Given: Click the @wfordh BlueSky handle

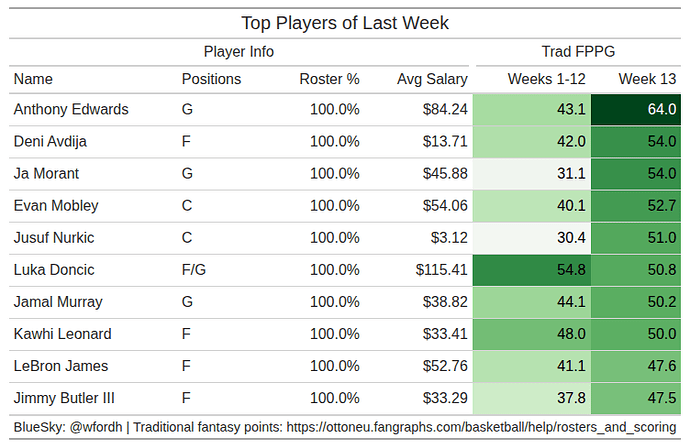Looking at the screenshot, I should click(x=99, y=428).
